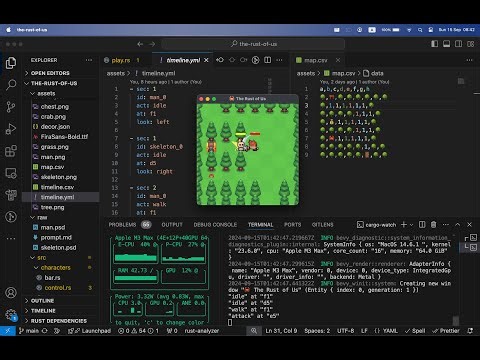
Task: Click the run circle icon in editor toolbar
Action: click(255, 60)
